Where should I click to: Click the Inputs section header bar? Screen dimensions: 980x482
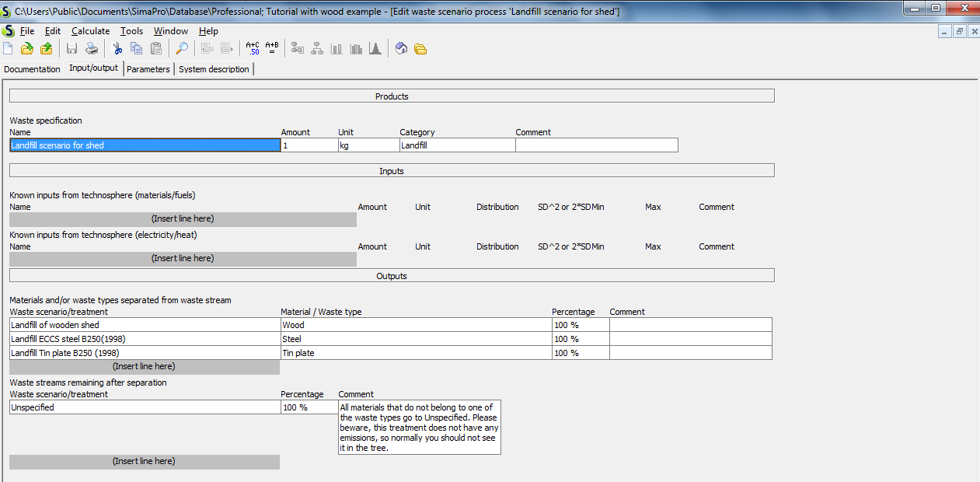(392, 170)
